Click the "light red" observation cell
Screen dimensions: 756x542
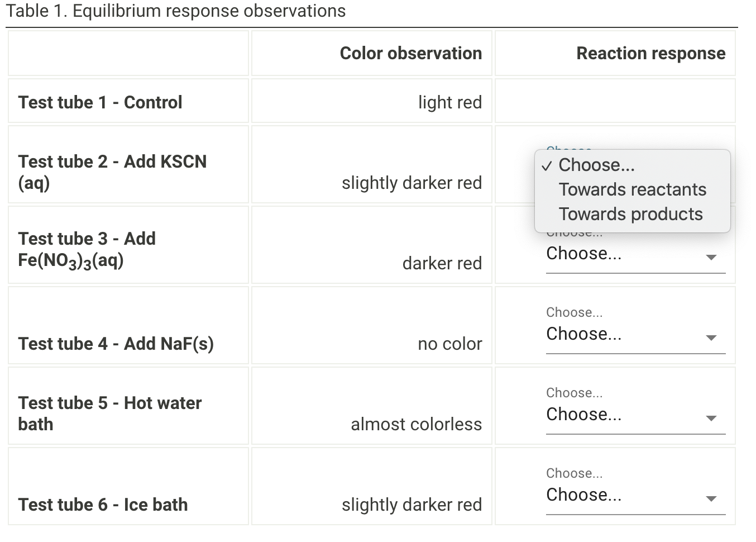click(x=449, y=102)
